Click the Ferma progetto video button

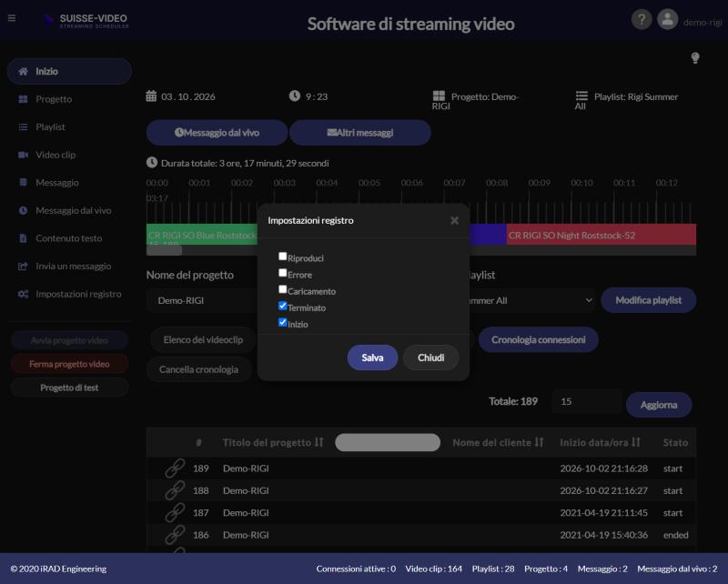pos(70,364)
